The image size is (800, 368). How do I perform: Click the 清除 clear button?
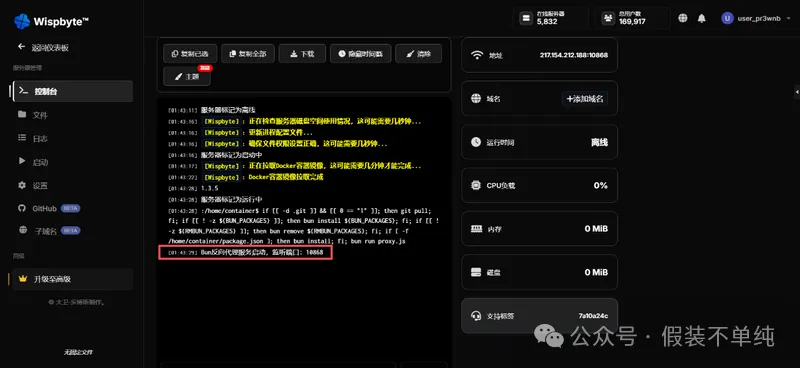(418, 54)
